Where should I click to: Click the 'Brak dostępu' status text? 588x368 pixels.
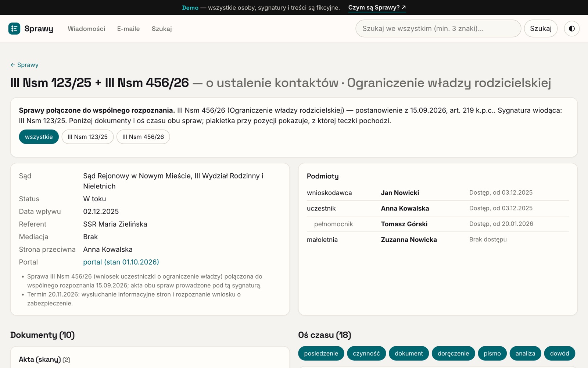pyautogui.click(x=488, y=240)
